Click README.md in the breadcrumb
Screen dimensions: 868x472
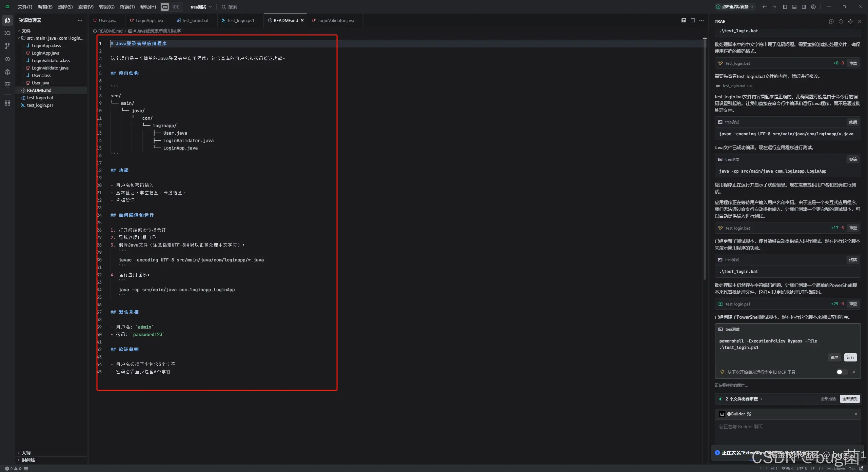pos(110,31)
